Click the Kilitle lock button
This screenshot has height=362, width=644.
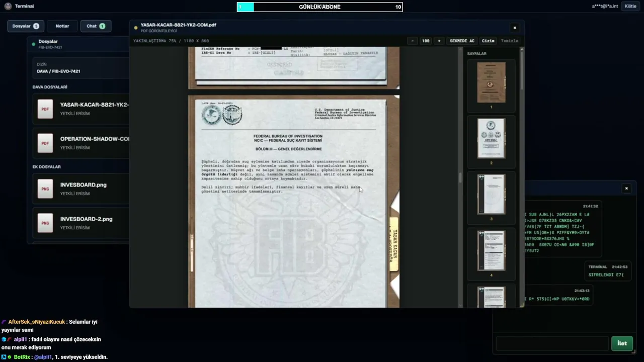pos(630,6)
